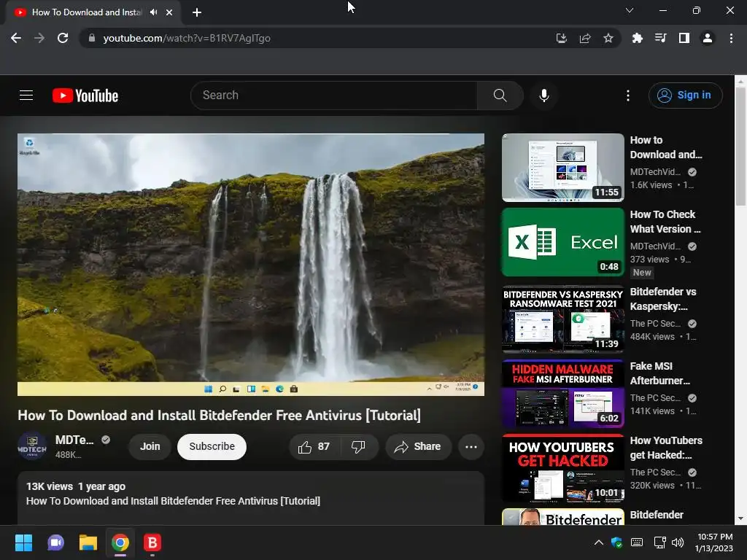Switch to Chrome in the taskbar
Screen dimensions: 747x560
coord(120,542)
